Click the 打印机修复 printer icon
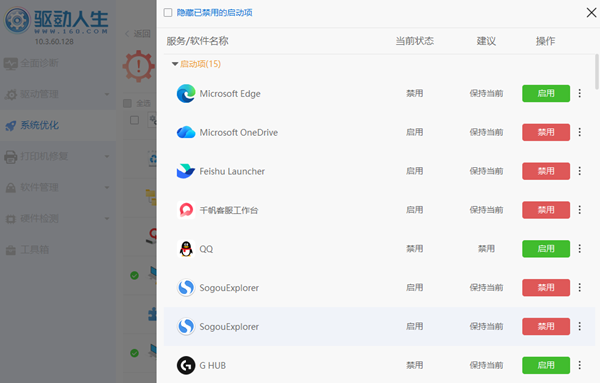The image size is (600, 383). pos(11,156)
